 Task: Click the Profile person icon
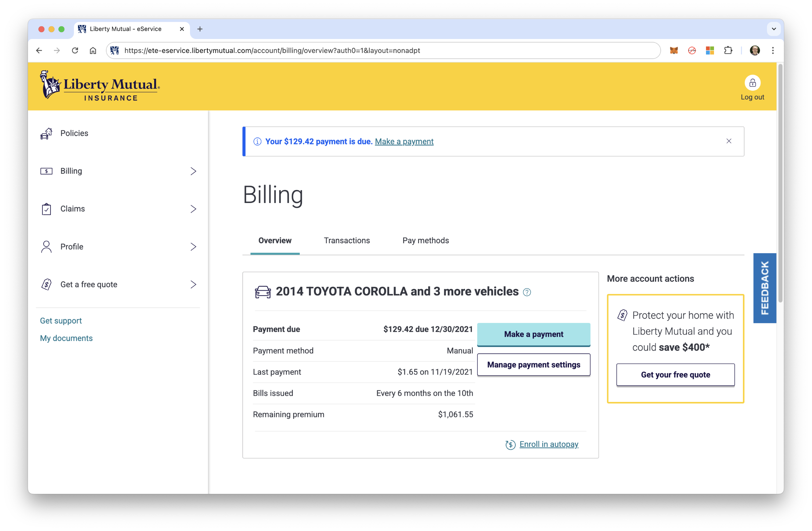click(46, 247)
